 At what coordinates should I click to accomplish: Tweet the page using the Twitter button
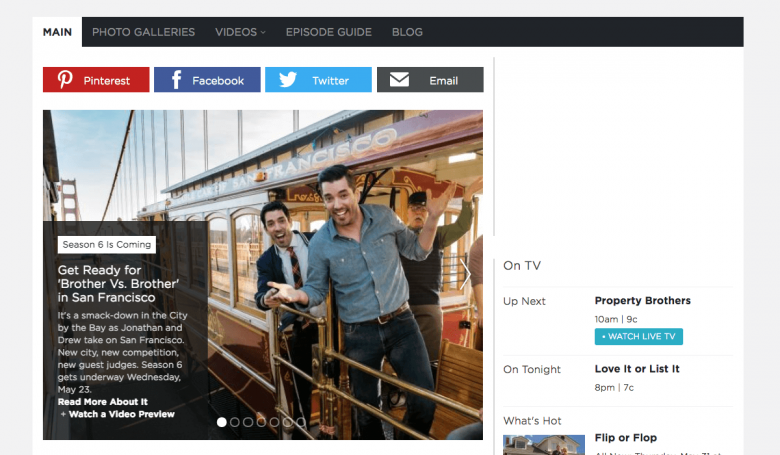(318, 80)
